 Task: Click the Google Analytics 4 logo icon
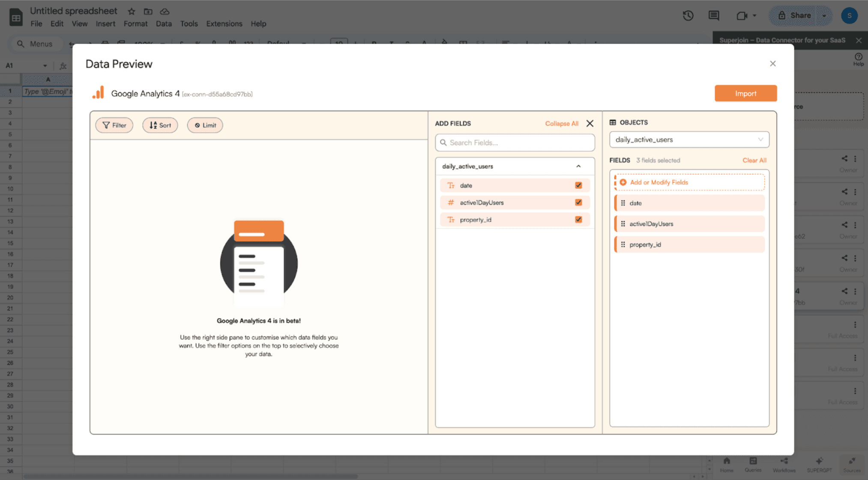98,93
